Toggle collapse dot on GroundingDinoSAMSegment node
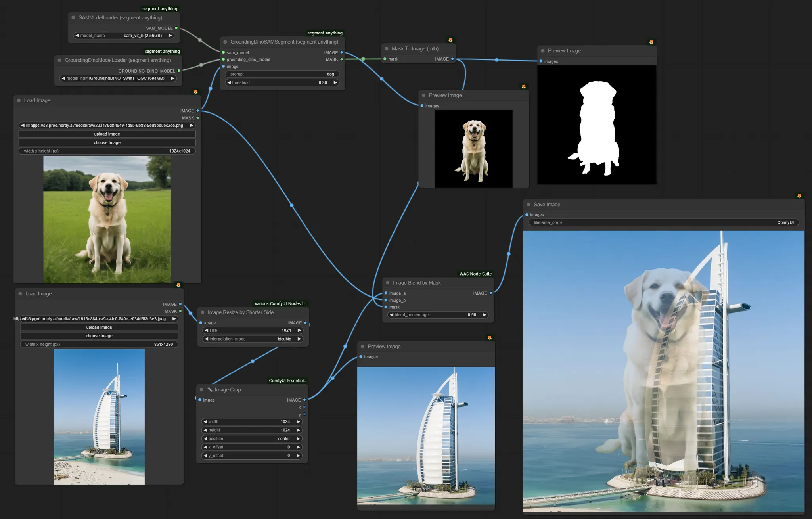The width and height of the screenshot is (812, 519). [225, 42]
